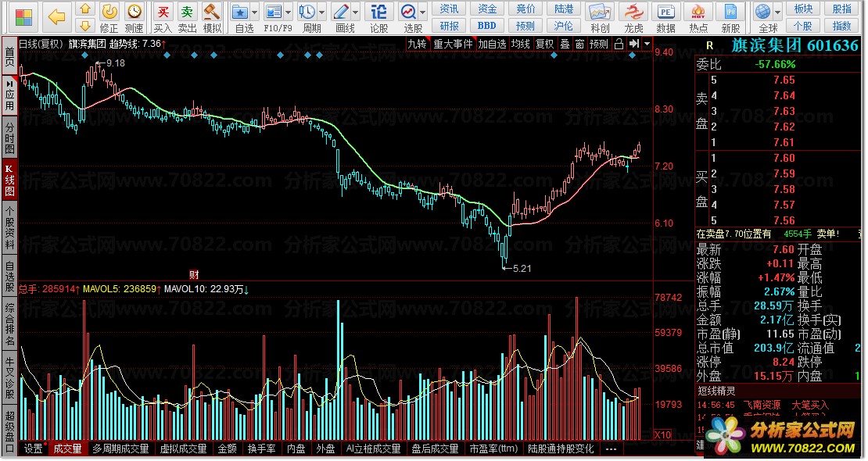The height and width of the screenshot is (461, 868).
Task: Click the 竞价 auction button
Action: (525, 9)
